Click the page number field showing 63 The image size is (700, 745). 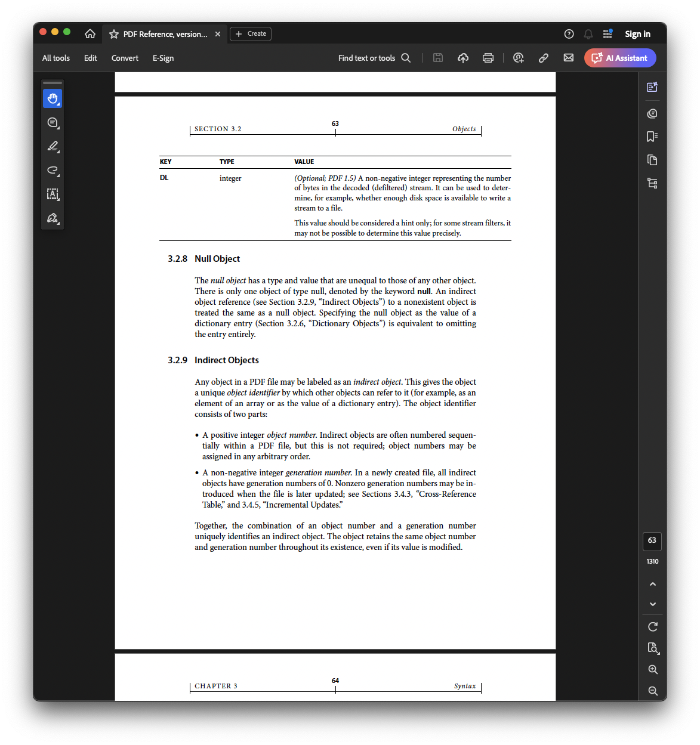[652, 541]
